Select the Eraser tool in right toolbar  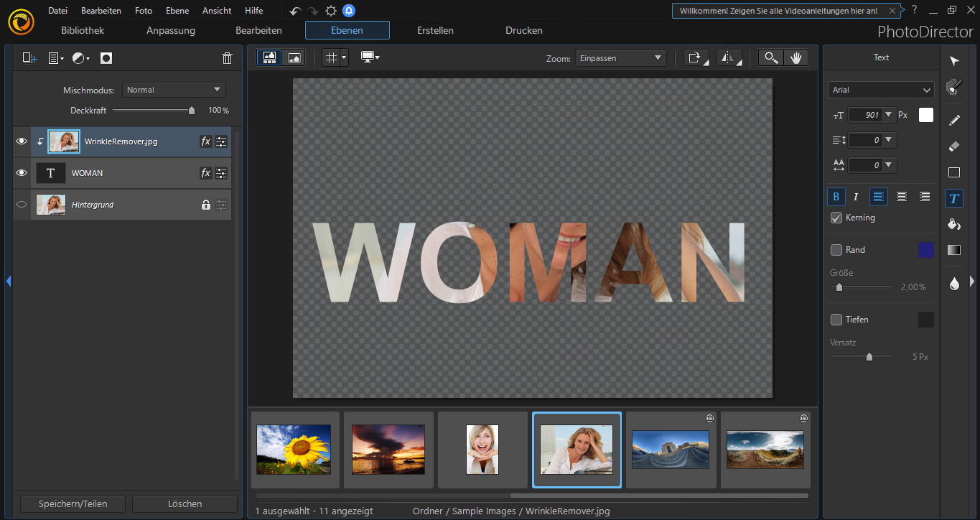(954, 146)
